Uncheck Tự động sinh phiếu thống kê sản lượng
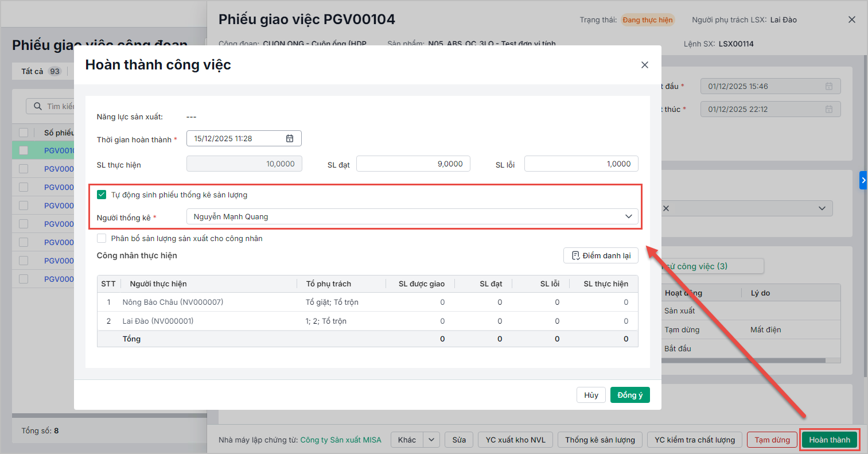The image size is (868, 454). tap(102, 195)
